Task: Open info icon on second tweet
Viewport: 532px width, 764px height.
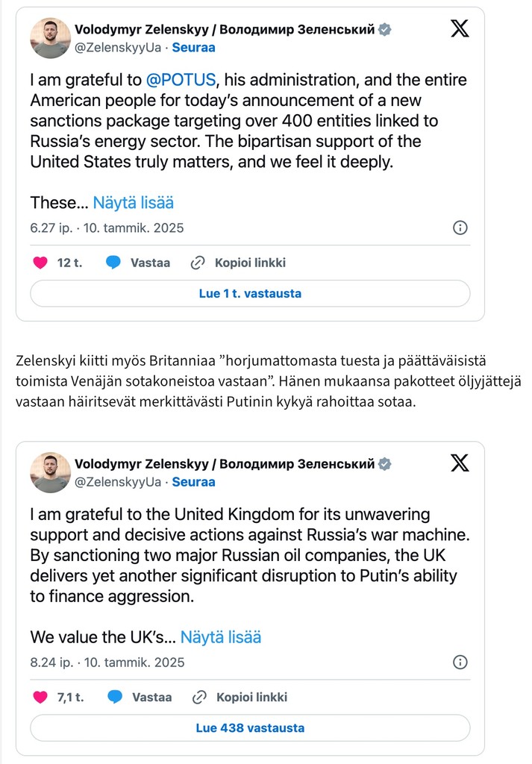Action: pos(460,662)
